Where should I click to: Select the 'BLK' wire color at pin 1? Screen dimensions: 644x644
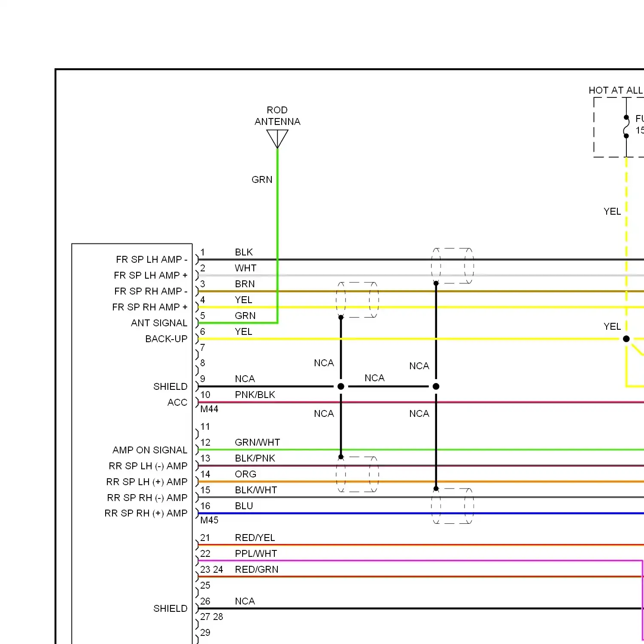pyautogui.click(x=244, y=252)
